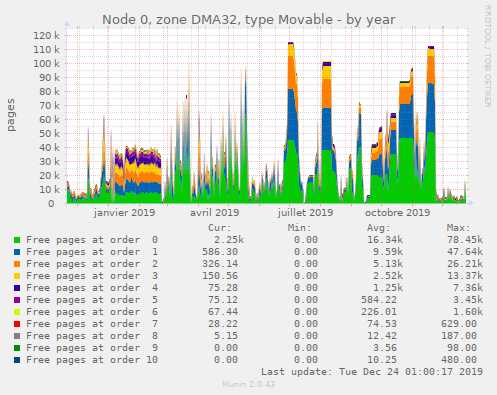Click the average value 16.34k
Screen dimensions: 497x395
385,240
